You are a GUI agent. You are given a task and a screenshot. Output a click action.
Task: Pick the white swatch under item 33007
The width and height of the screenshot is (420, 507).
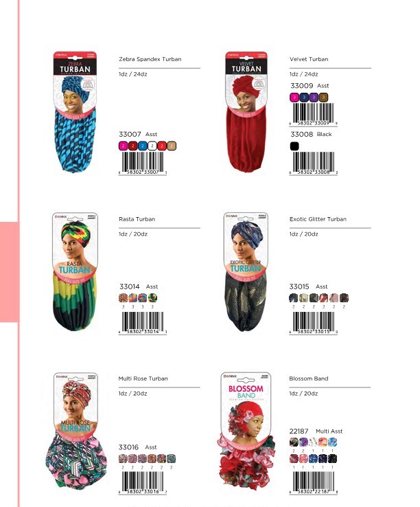pos(152,146)
